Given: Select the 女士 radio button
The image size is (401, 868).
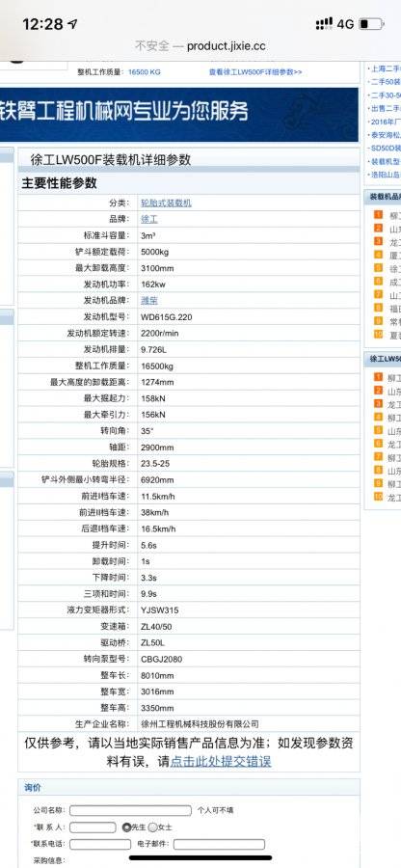Looking at the screenshot, I should pos(152,827).
